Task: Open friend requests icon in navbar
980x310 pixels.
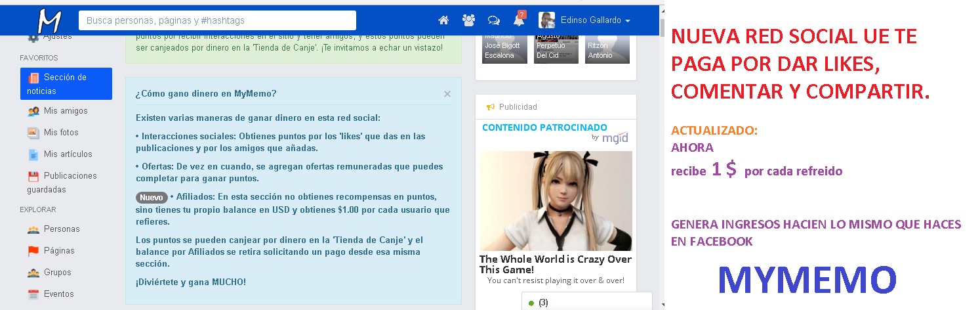Action: coord(468,20)
